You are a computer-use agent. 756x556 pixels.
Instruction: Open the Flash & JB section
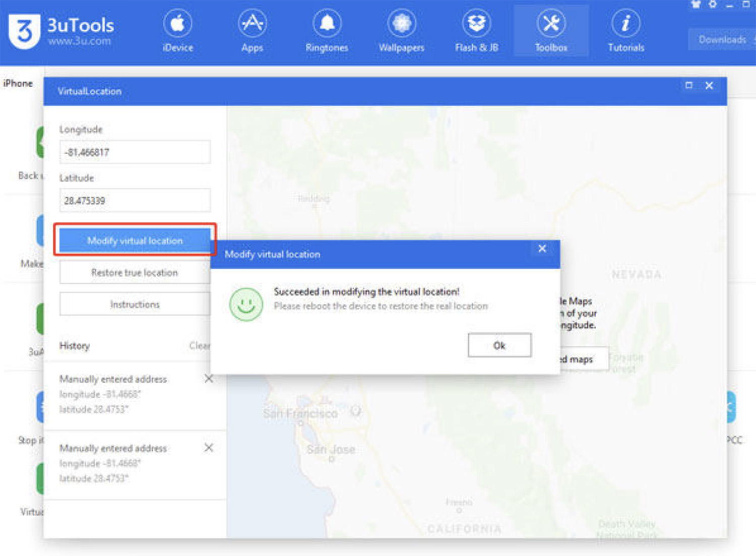(476, 31)
